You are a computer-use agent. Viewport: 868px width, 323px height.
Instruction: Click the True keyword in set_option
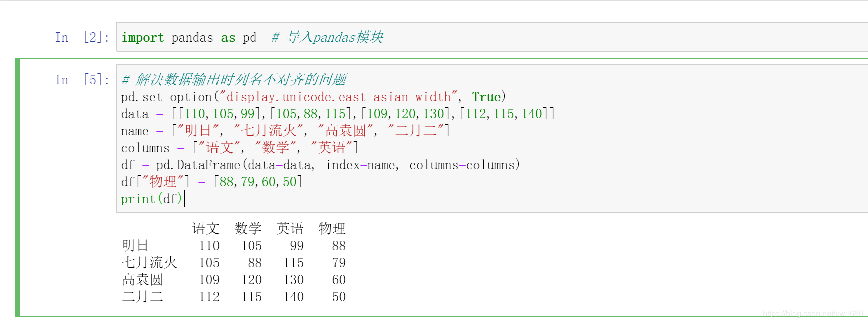[x=486, y=97]
